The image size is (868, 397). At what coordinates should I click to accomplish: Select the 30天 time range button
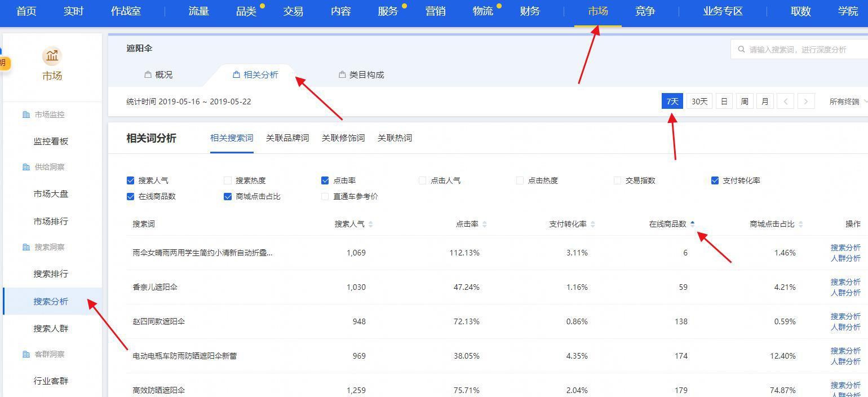pyautogui.click(x=699, y=102)
